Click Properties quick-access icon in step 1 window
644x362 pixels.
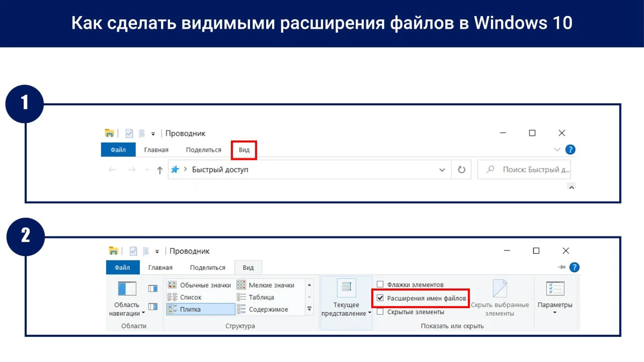tap(129, 133)
